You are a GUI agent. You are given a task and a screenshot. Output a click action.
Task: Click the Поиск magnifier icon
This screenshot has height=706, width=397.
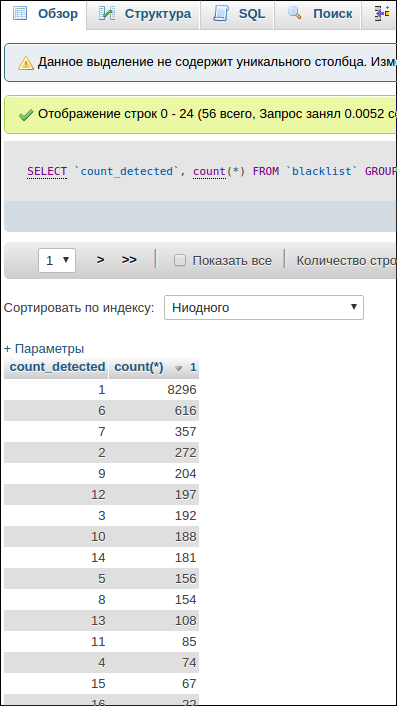point(294,13)
